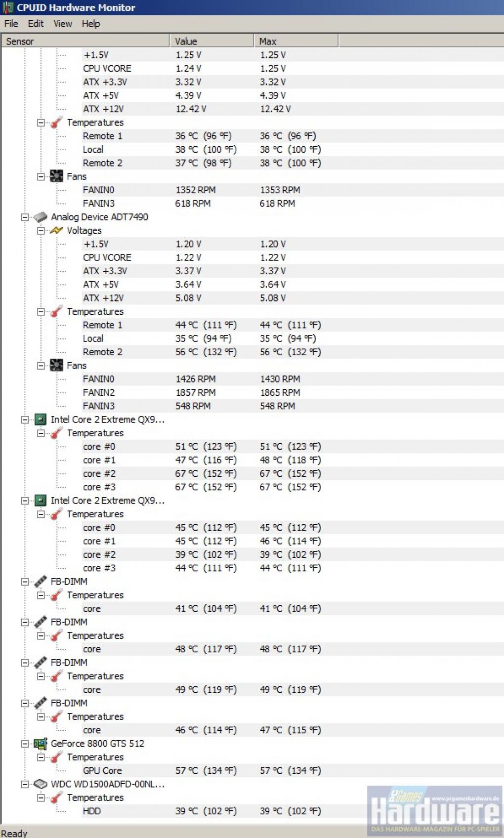This screenshot has height=838, width=504.
Task: Click the GeForce 8800 GTS 512 card icon
Action: pos(40,744)
